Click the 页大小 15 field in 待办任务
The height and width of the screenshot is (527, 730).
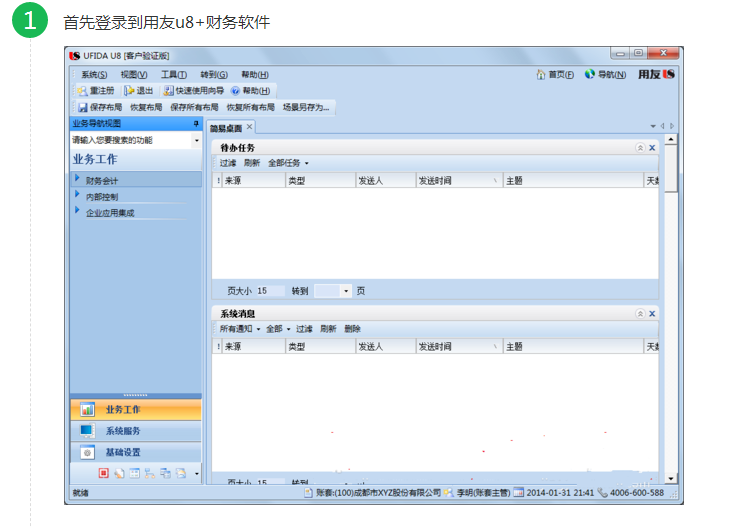[x=270, y=291]
